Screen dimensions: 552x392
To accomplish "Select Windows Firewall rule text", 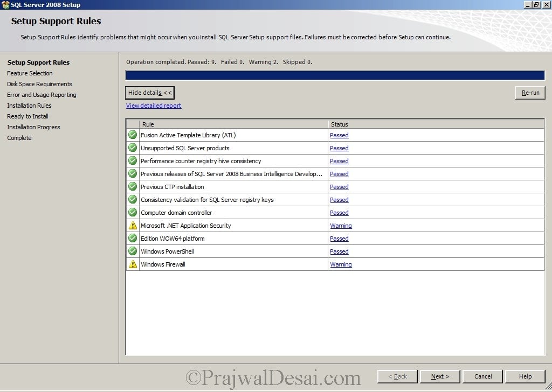I will [x=163, y=264].
